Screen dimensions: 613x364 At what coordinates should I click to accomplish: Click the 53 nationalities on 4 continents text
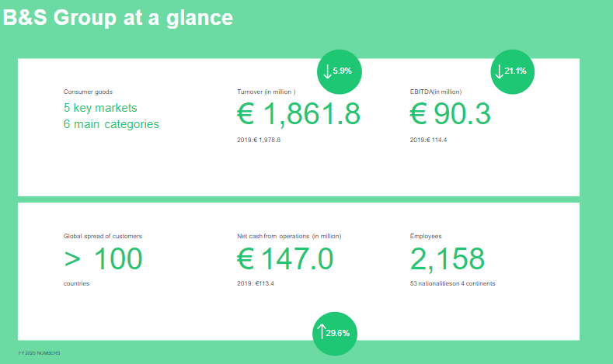click(452, 283)
